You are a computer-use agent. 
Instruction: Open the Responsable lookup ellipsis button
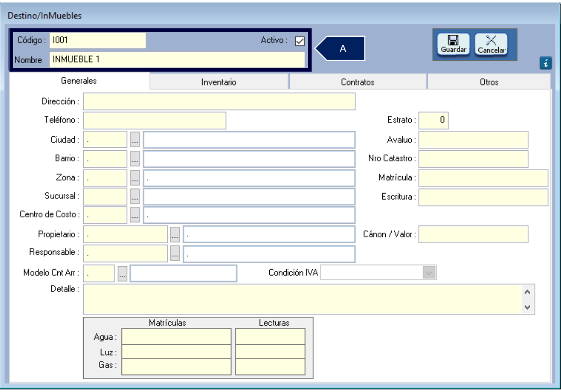click(x=175, y=253)
